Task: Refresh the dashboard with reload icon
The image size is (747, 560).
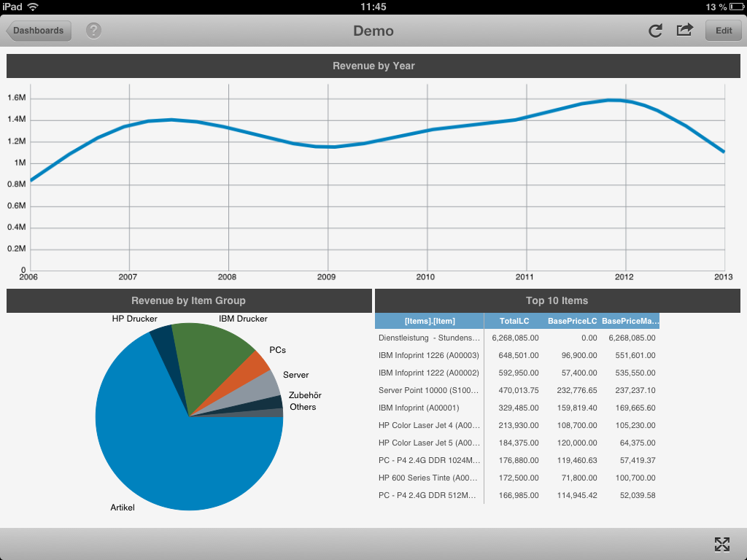Action: [655, 31]
